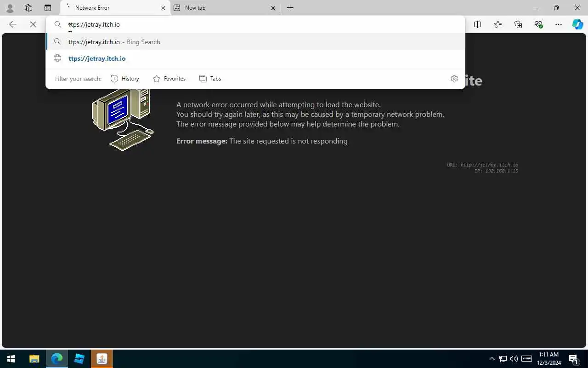Open the Windows Start menu

pyautogui.click(x=11, y=359)
